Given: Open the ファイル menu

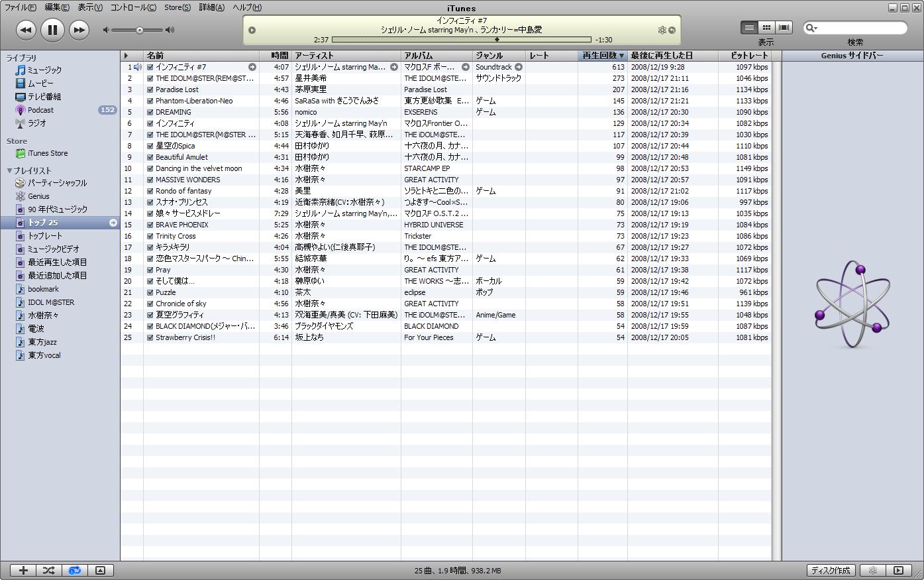Looking at the screenshot, I should coord(21,7).
